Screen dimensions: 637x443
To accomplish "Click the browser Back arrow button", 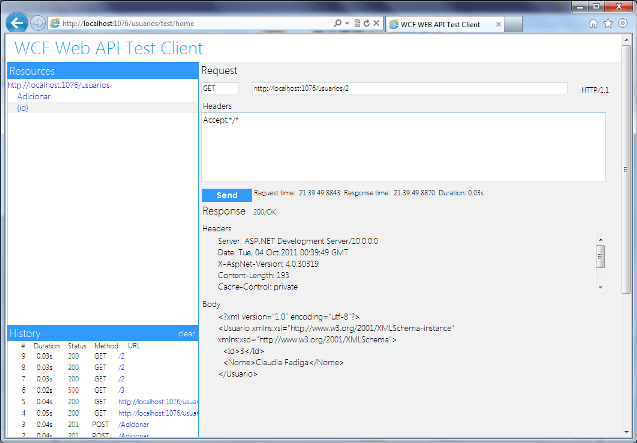I will pos(17,22).
